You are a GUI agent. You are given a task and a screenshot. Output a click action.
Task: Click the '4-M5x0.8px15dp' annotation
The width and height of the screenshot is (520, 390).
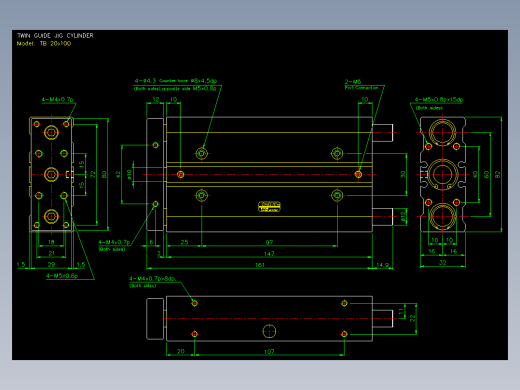439,100
